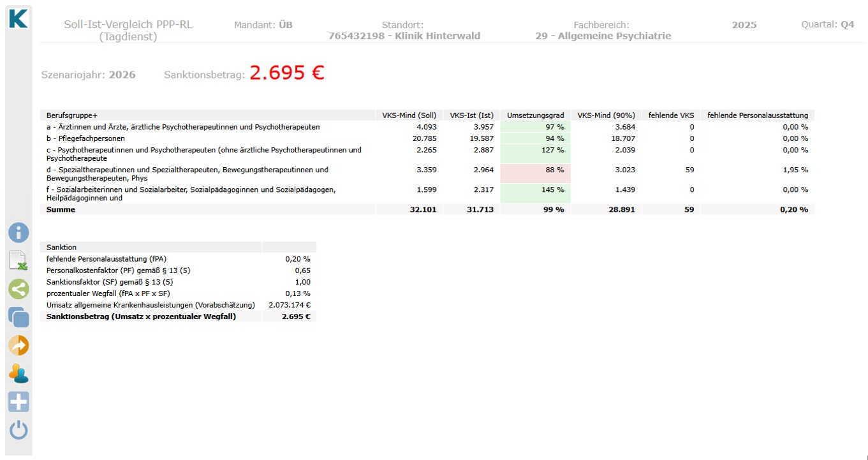Image resolution: width=868 pixels, height=460 pixels.
Task: Click the Umsetzungsgrad column header
Action: pos(535,115)
